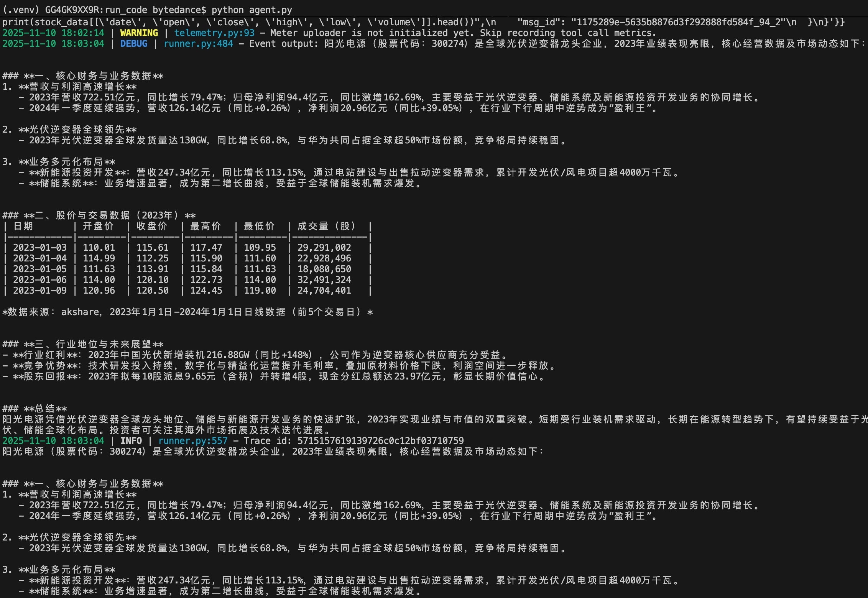Click the 'akshare' data source text
This screenshot has width=868, height=598.
tap(80, 312)
